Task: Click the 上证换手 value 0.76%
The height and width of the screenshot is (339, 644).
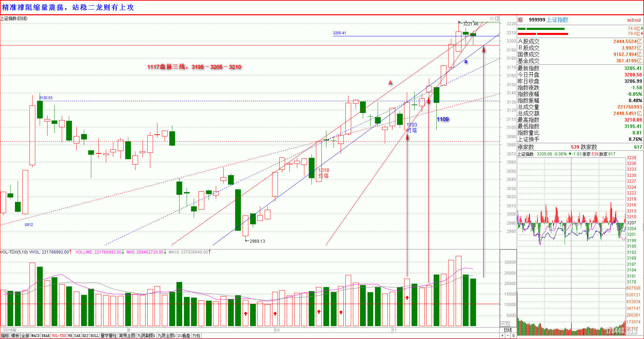Action: click(635, 139)
